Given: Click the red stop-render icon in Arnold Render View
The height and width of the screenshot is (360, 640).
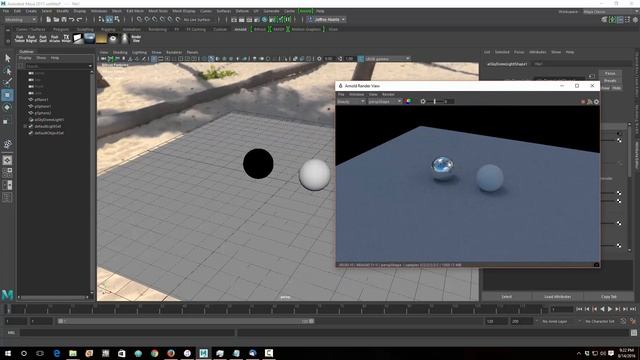Looking at the screenshot, I should pos(583,102).
